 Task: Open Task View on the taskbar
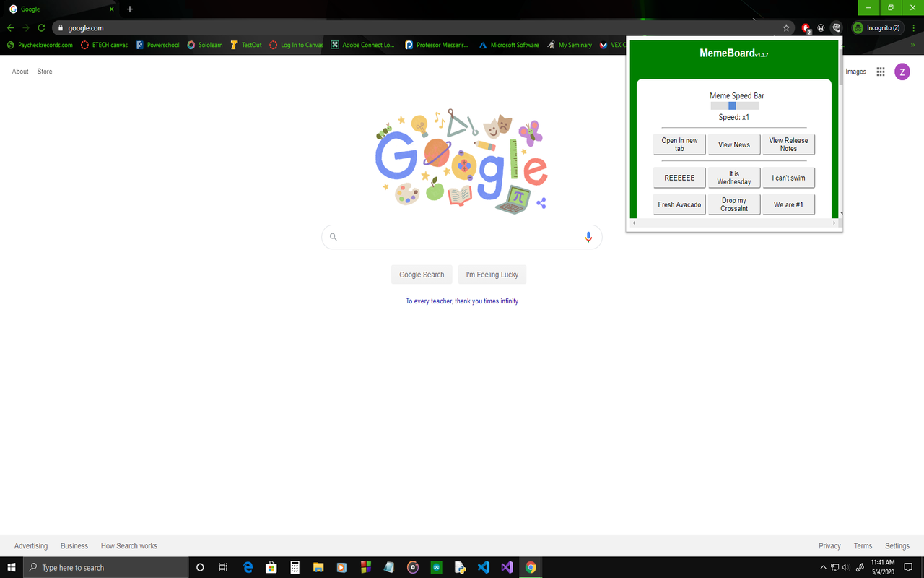coord(223,567)
